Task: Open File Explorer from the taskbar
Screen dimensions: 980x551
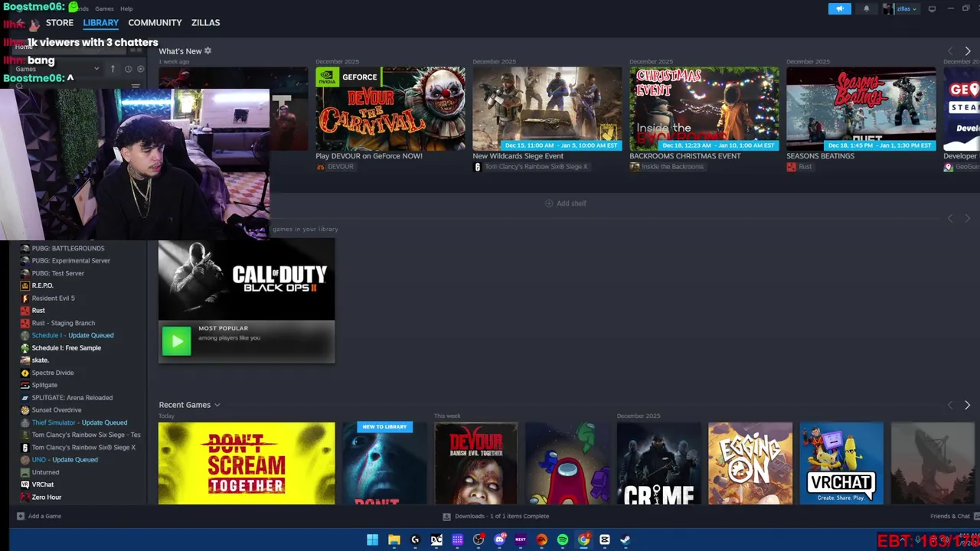Action: click(394, 540)
